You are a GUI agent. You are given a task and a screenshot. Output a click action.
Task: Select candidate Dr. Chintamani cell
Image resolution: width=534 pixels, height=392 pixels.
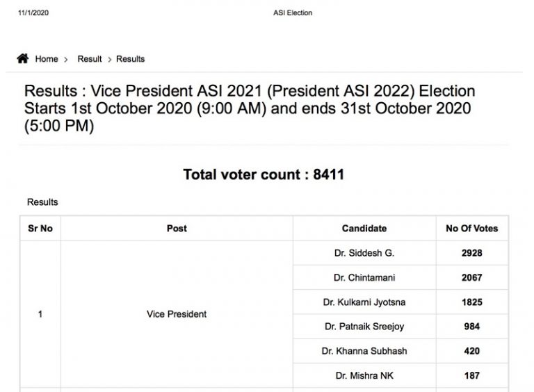364,277
